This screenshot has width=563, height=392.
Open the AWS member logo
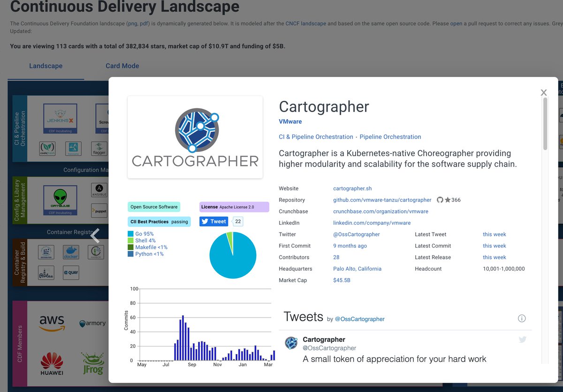52,324
